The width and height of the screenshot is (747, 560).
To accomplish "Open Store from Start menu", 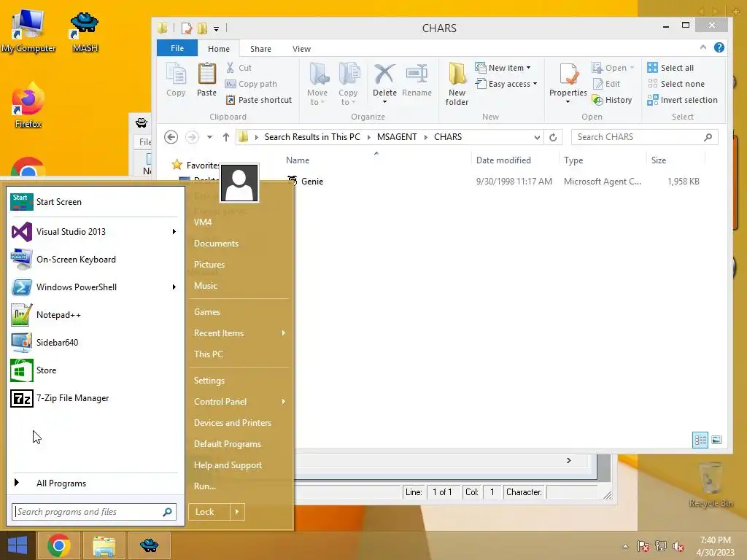I will point(94,370).
